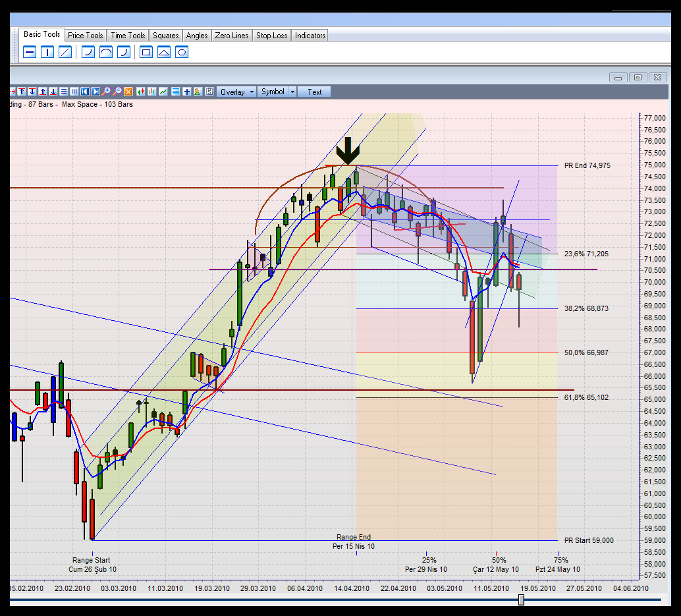Pick the diagonal trend line tool
This screenshot has width=681, height=616.
click(65, 53)
